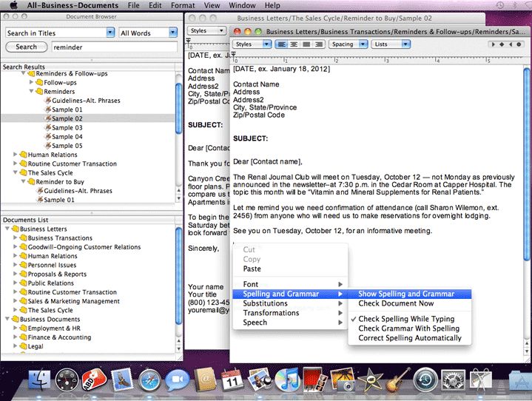This screenshot has width=532, height=401.
Task: Pick the round decimal tab stop marker
Action: (519, 44)
